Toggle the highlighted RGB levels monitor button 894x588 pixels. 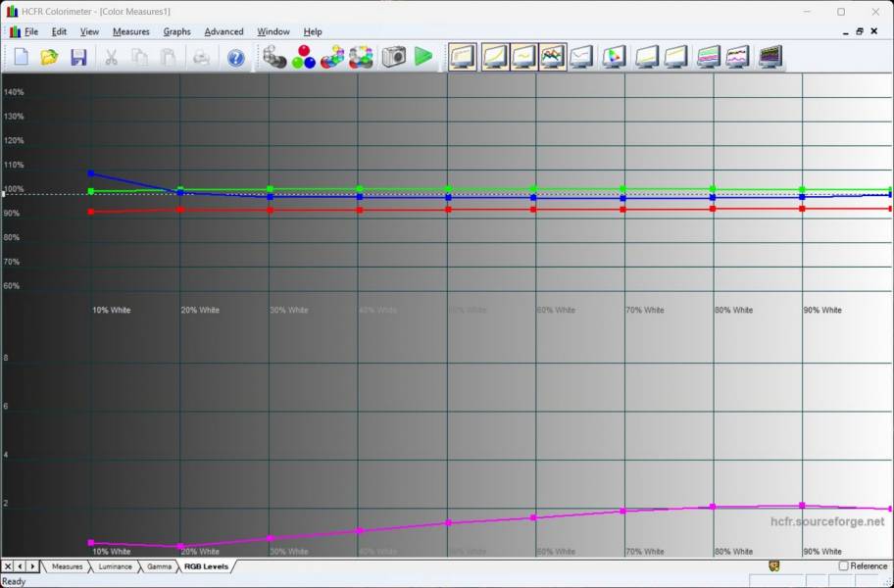553,57
